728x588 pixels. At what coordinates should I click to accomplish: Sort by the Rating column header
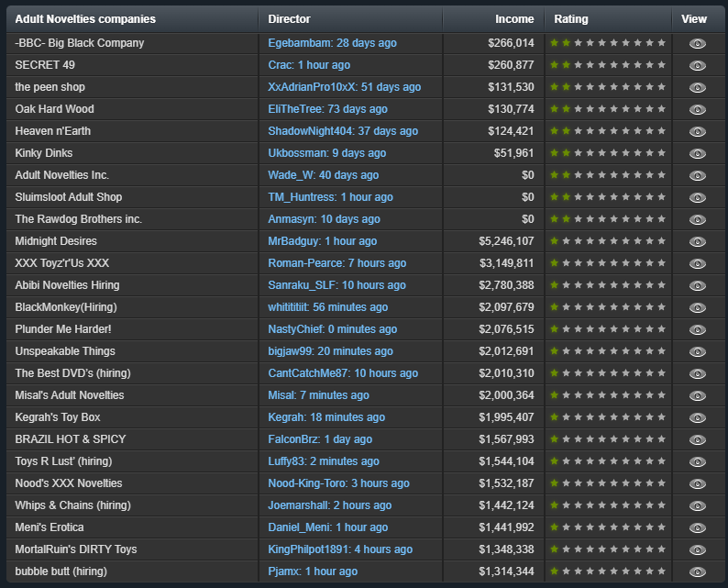571,19
